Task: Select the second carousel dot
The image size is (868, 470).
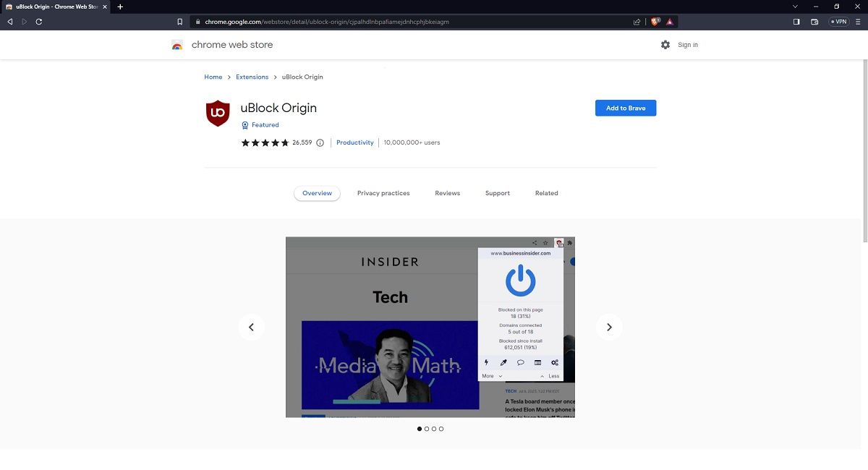Action: [x=426, y=428]
